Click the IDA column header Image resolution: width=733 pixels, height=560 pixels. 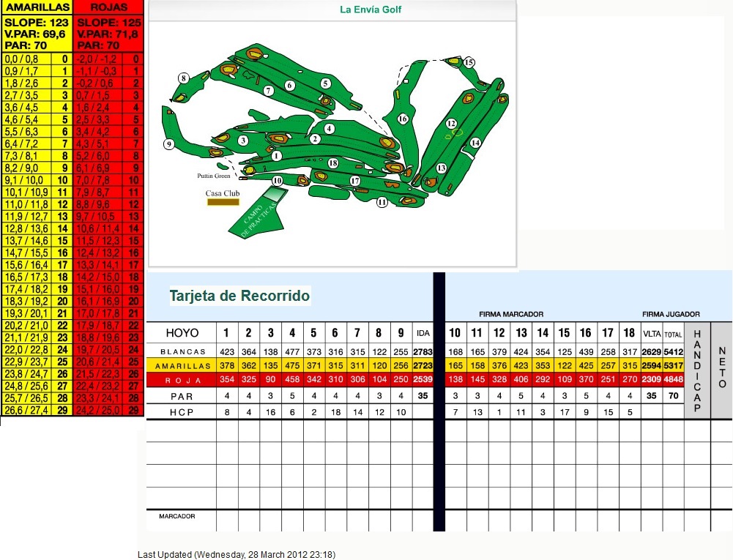[x=423, y=333]
